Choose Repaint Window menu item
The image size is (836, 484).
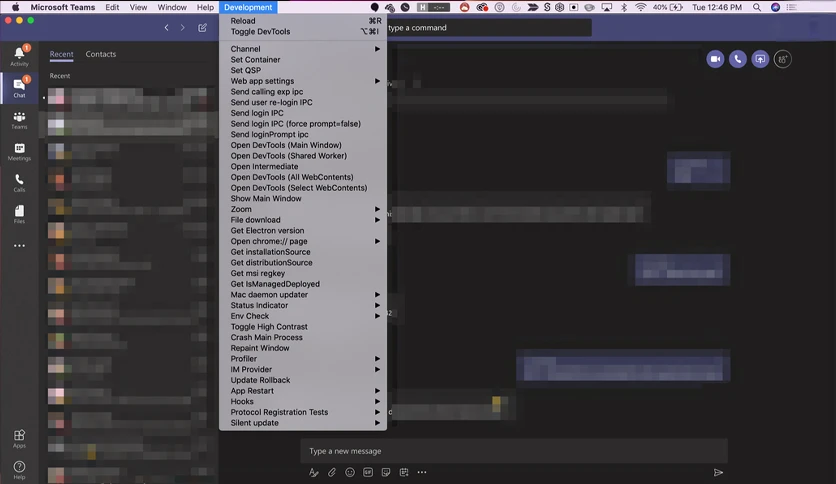coord(302,348)
